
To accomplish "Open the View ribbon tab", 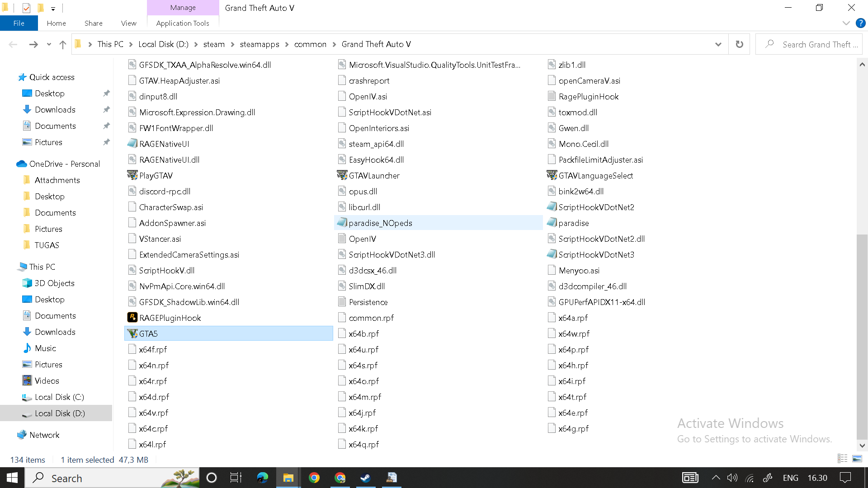I will 128,23.
